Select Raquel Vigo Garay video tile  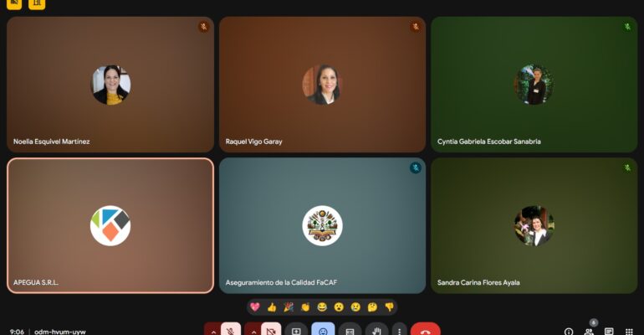point(322,85)
